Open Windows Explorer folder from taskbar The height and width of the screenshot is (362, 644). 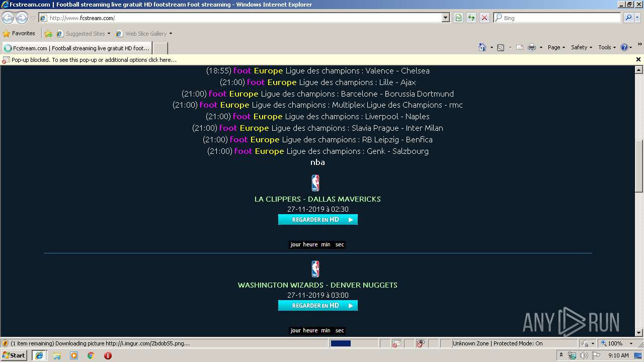pyautogui.click(x=57, y=355)
